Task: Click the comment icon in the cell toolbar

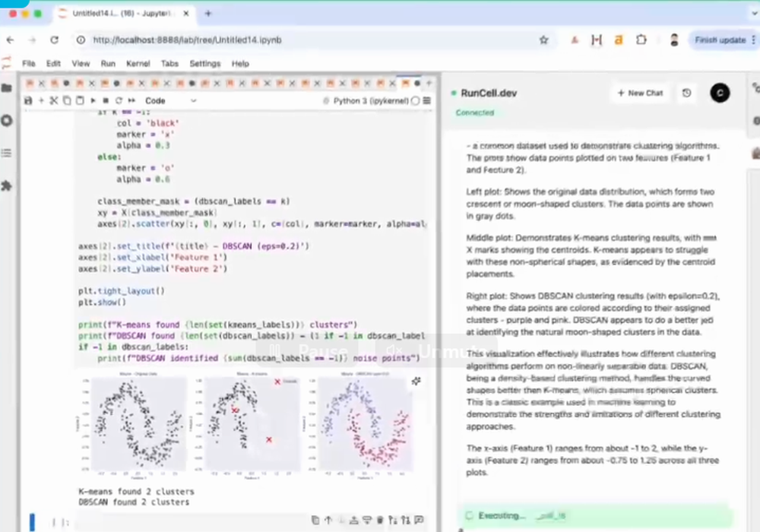Action: click(x=420, y=520)
